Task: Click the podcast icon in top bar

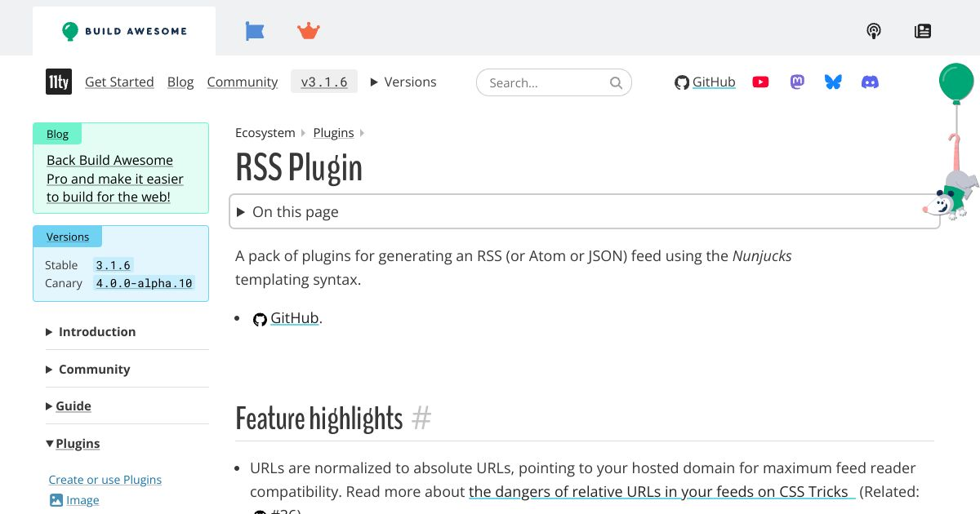Action: [874, 32]
